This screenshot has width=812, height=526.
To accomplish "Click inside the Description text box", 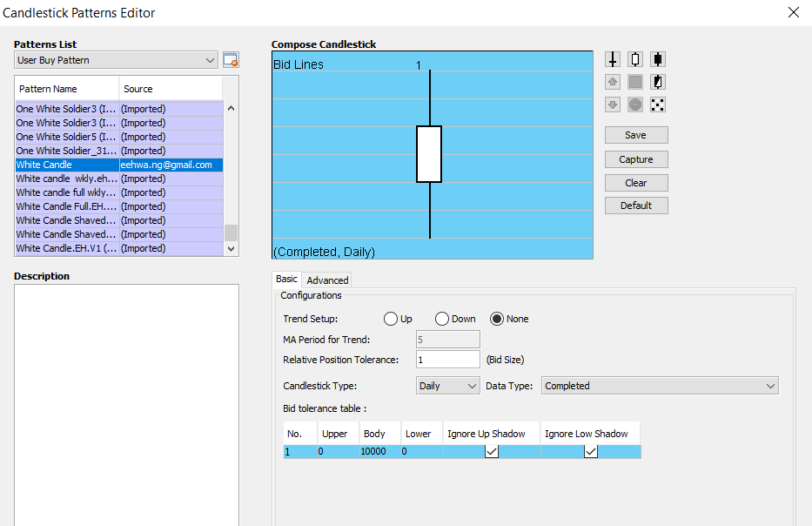I will tap(126, 405).
